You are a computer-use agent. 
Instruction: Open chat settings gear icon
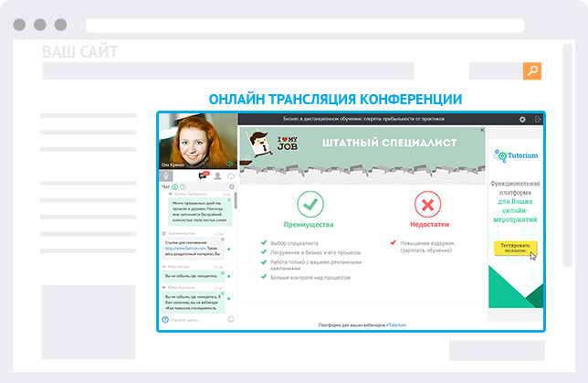(232, 186)
